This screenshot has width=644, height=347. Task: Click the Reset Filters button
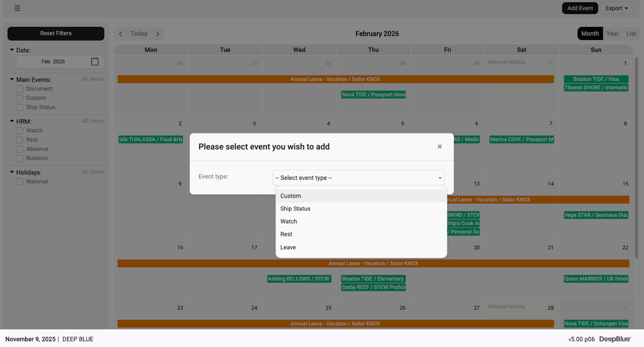tap(56, 33)
